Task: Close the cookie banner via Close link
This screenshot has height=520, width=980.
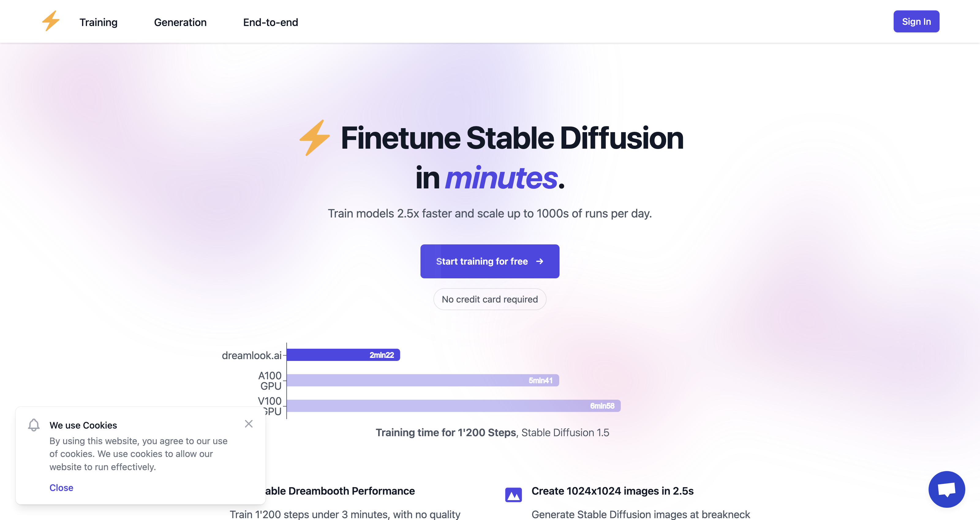Action: coord(61,487)
